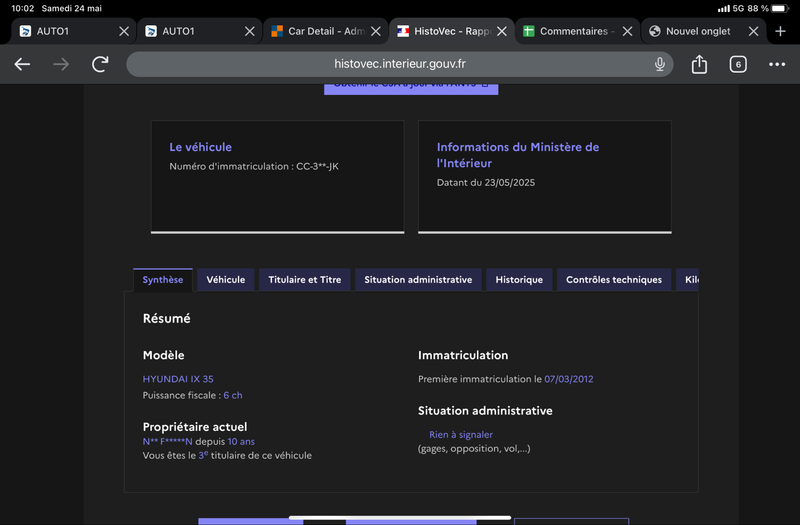The width and height of the screenshot is (800, 525).
Task: Select the Synthèse tab
Action: (x=163, y=280)
